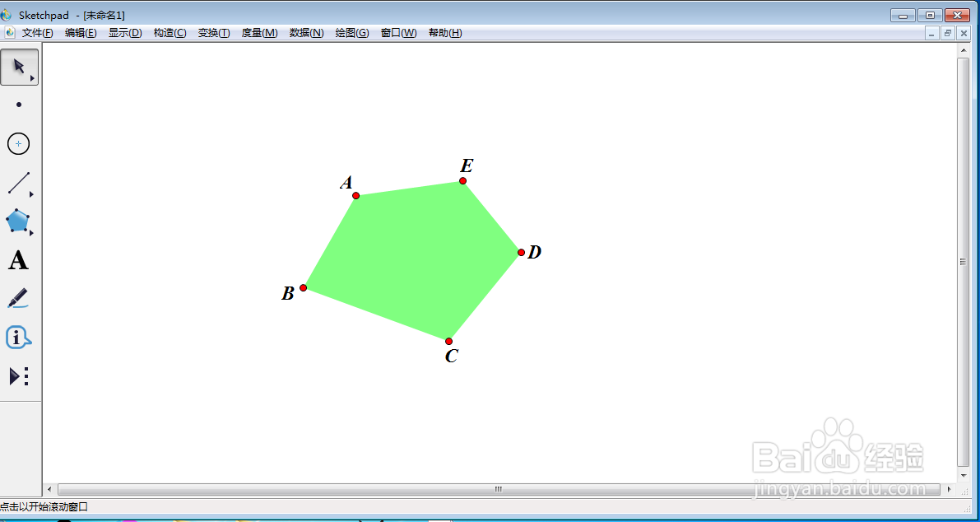This screenshot has height=522, width=980.
Task: Select the Straightedge segment tool
Action: tap(19, 183)
